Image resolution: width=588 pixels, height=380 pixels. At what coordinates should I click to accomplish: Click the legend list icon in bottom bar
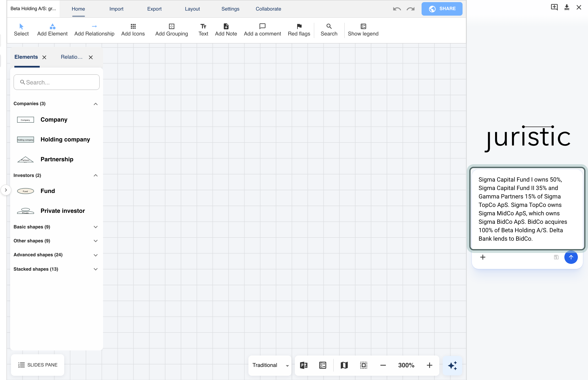pyautogui.click(x=323, y=365)
